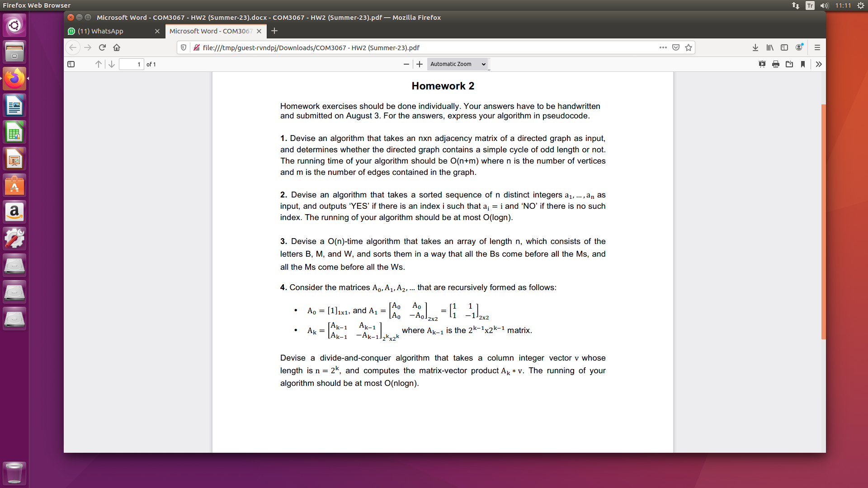
Task: Expand more tools with the double chevron
Action: click(x=819, y=64)
